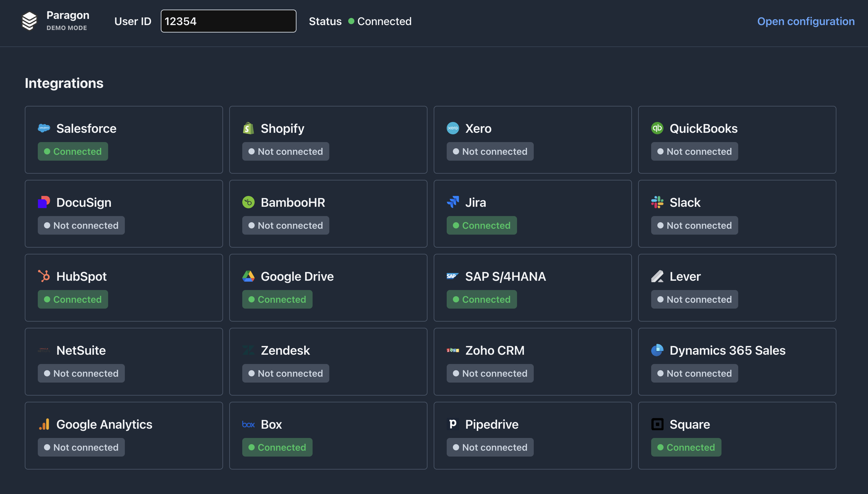
Task: Click the DocuSign icon
Action: coord(44,202)
